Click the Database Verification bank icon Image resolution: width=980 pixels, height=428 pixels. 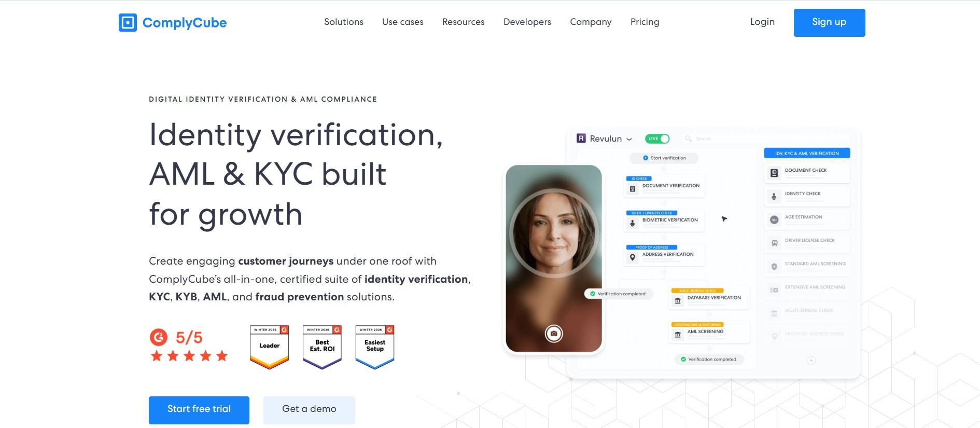point(678,301)
